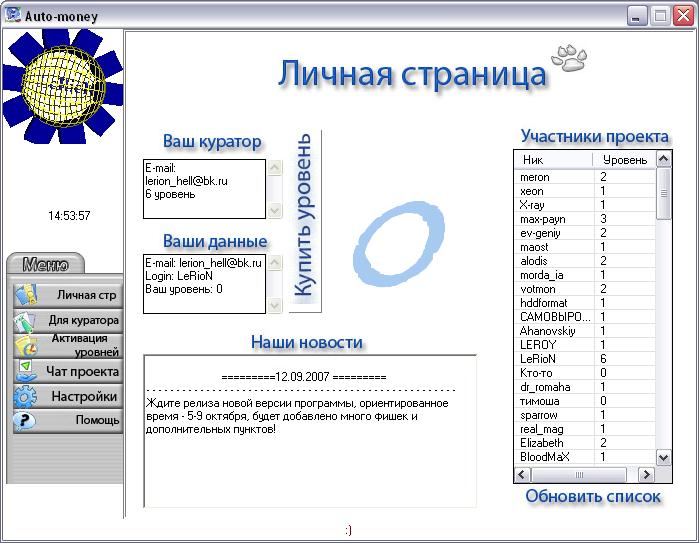
Task: Select participant row BloodMaX
Action: click(585, 457)
